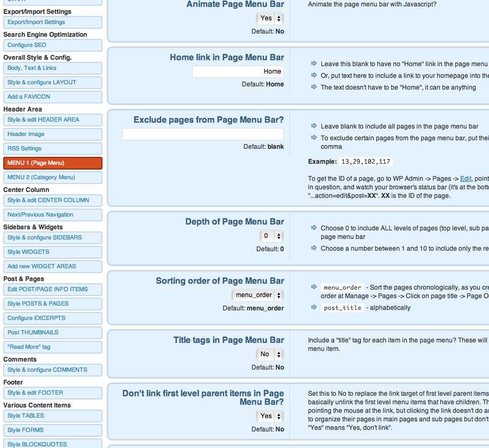This screenshot has width=489, height=448.
Task: Click the post_title code label
Action: click(x=342, y=308)
